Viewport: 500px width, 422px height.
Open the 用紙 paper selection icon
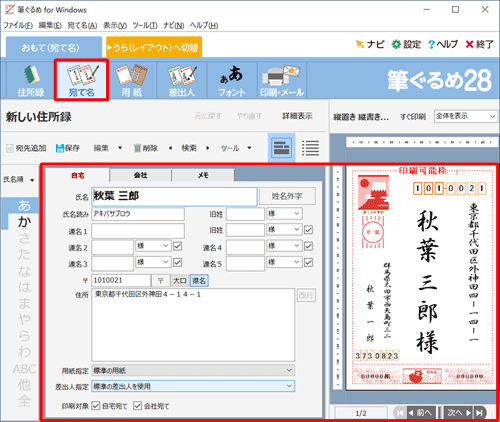click(x=131, y=81)
